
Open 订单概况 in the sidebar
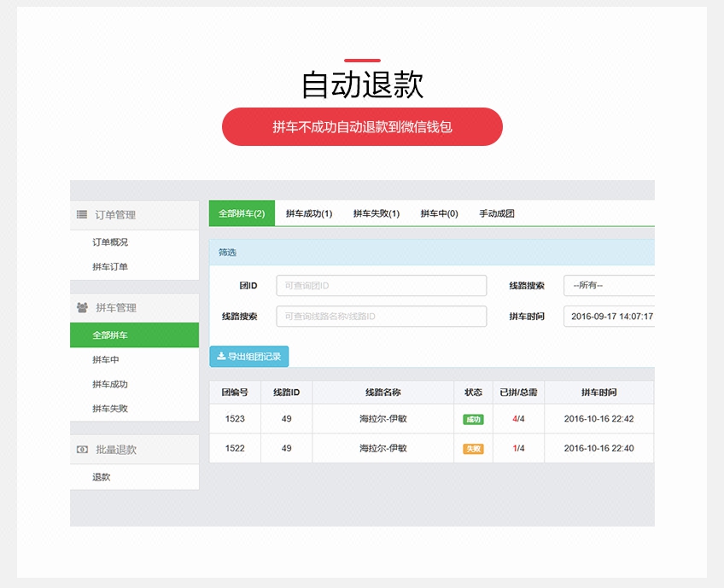[110, 242]
